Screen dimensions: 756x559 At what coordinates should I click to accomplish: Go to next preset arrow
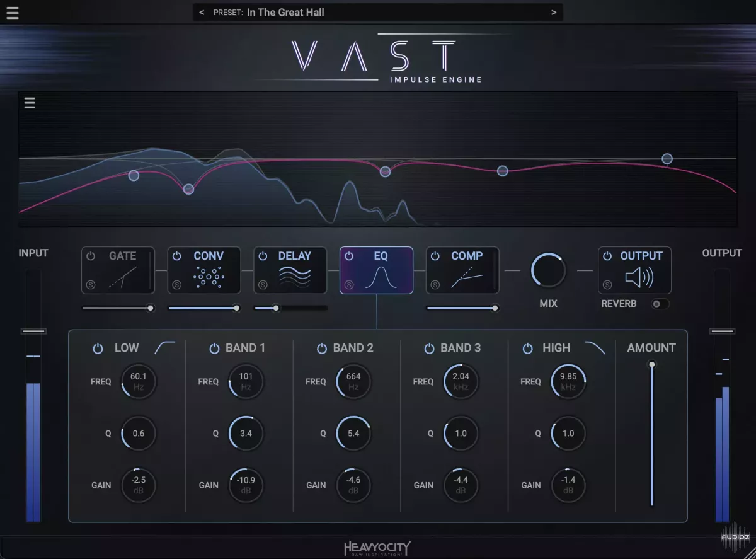coord(554,13)
